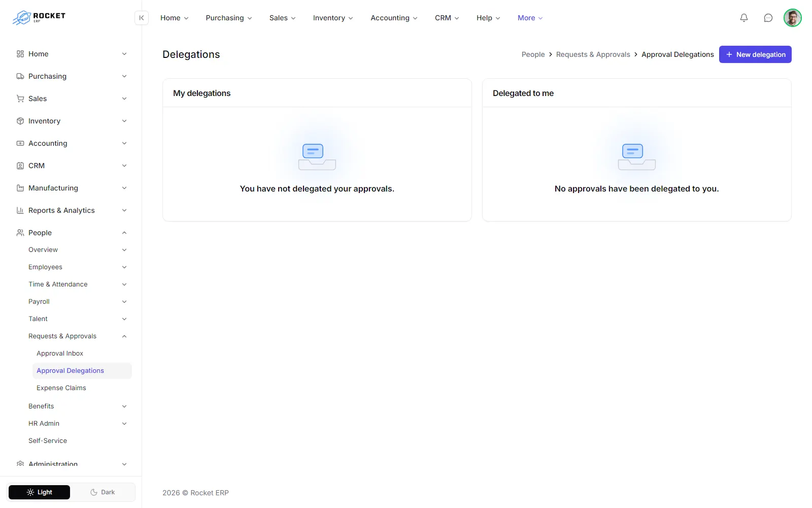Click the CRM contact icon in sidebar
The image size is (812, 508).
coord(20,166)
